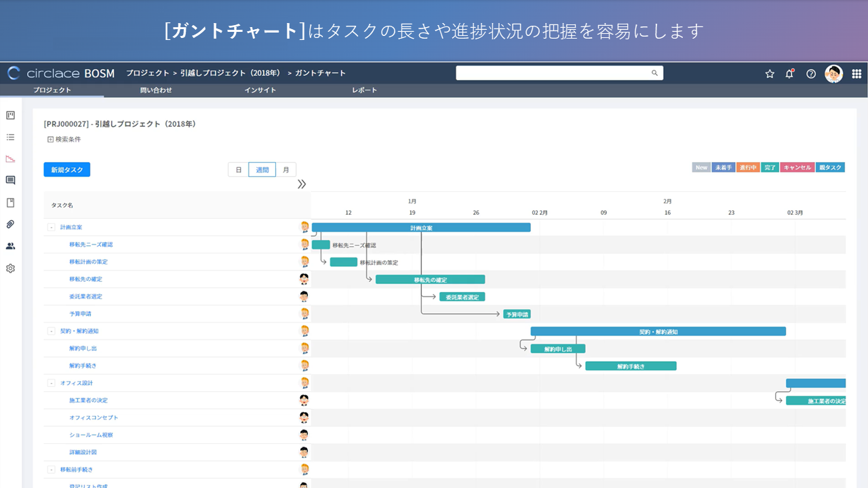This screenshot has height=488, width=868.
Task: Open the notifications bell
Action: pos(789,74)
